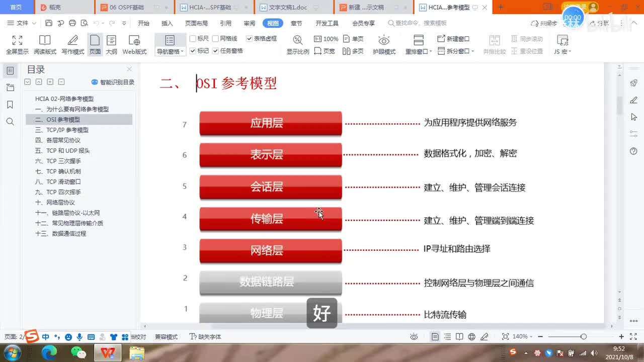644x362 pixels.
Task: Expand quick access toolbar customize arrow
Action: pos(124,23)
